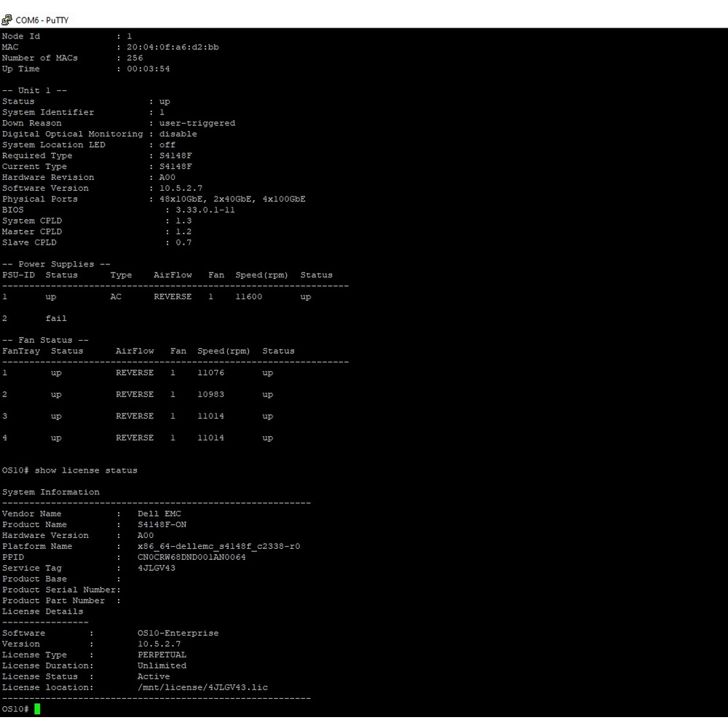
Task: Click the 'user-triggered' Down Reason value
Action: 197,123
